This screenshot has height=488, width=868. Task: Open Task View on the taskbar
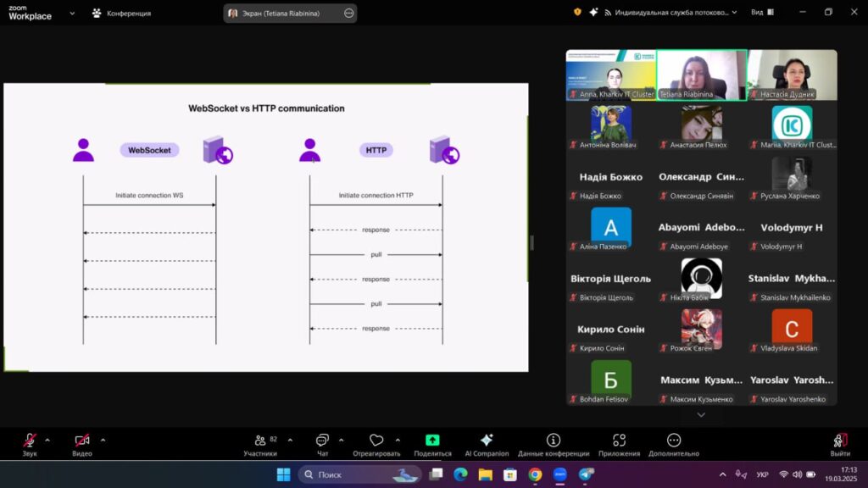[437, 474]
